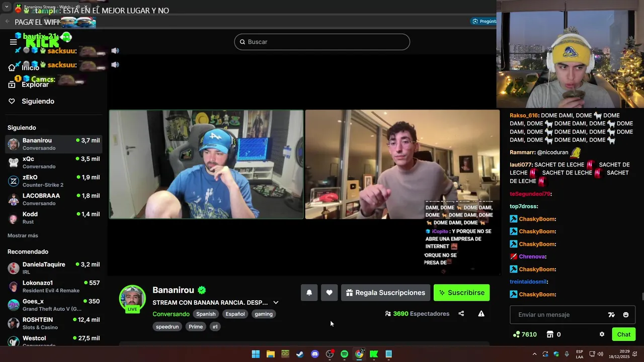The height and width of the screenshot is (362, 644).
Task: Click Bananirou streamer avatar with LIVE badge
Action: point(132,299)
